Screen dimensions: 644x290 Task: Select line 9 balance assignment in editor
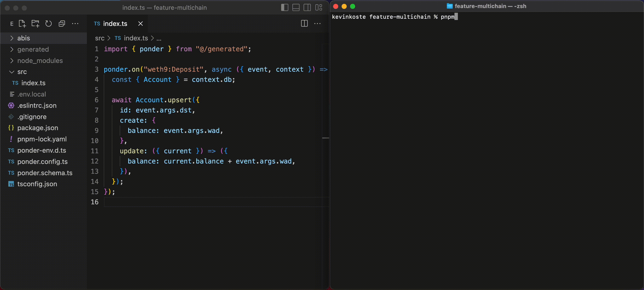tap(175, 130)
